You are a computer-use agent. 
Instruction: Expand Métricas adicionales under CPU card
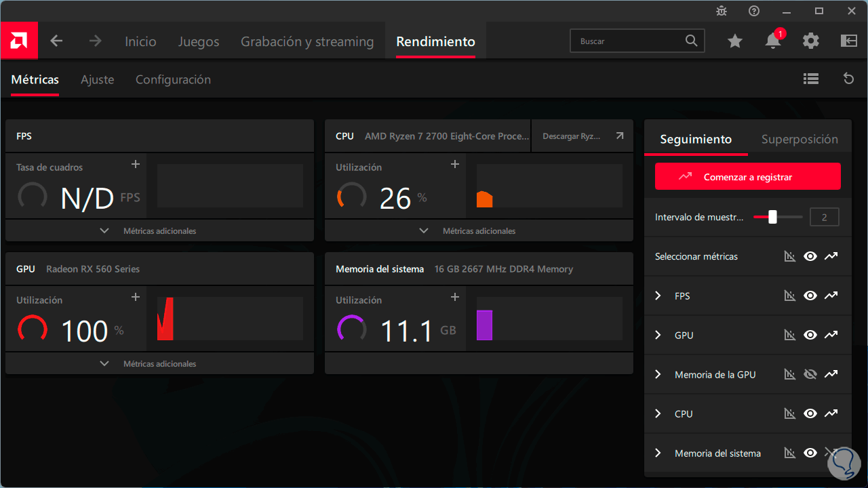(479, 230)
